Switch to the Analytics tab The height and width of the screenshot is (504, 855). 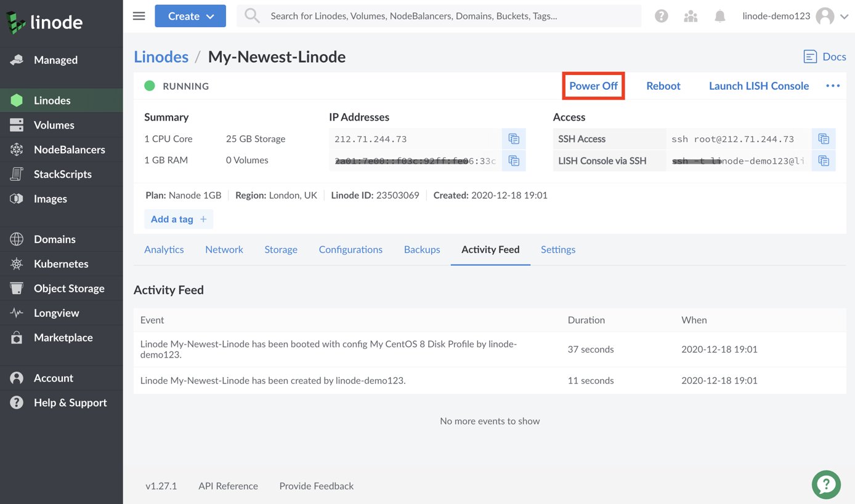[x=164, y=249]
